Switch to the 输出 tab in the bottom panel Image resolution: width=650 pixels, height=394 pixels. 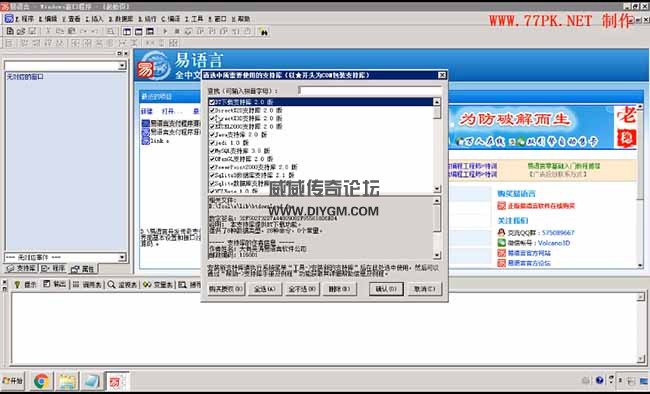tap(55, 285)
